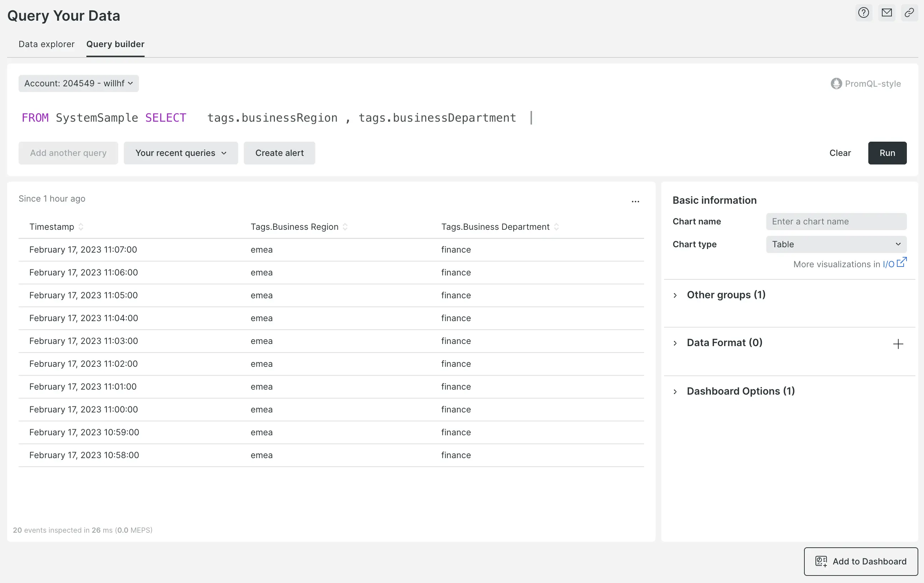Click the PromQL-style globe icon
This screenshot has width=924, height=583.
(x=837, y=83)
